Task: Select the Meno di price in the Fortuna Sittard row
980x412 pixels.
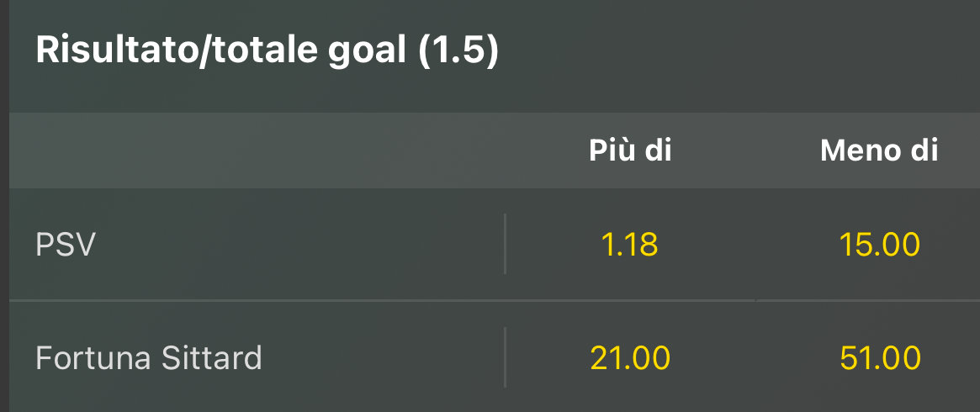Action: click(880, 359)
